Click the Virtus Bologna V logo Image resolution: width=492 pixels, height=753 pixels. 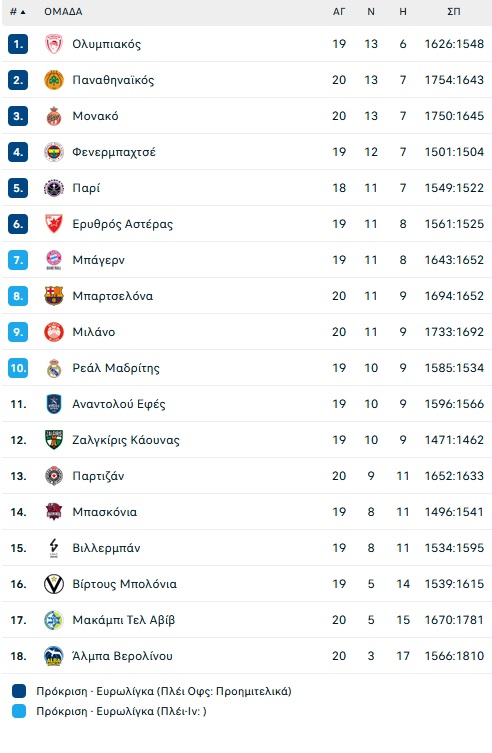(x=54, y=584)
